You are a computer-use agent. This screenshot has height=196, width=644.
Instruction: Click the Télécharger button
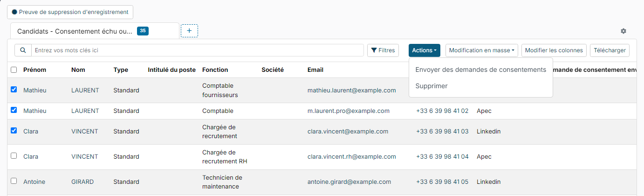click(x=610, y=50)
